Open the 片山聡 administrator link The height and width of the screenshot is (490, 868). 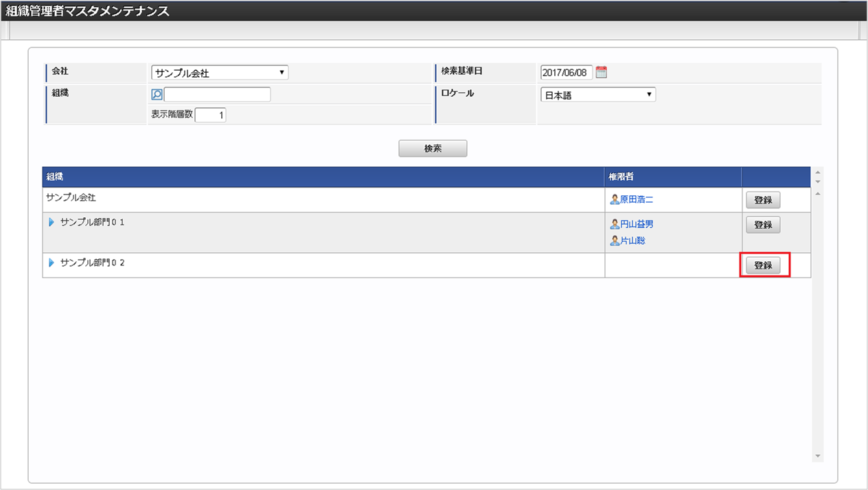coord(632,241)
